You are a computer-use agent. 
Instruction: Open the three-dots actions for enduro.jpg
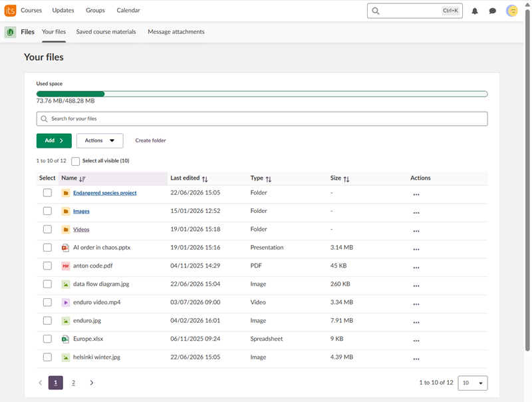click(416, 321)
